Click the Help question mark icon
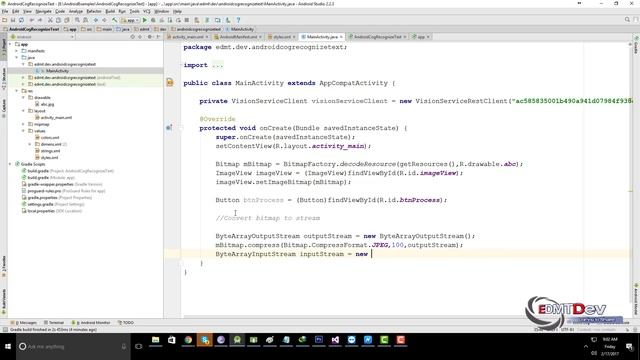Image resolution: width=640 pixels, height=360 pixels. pos(238,20)
